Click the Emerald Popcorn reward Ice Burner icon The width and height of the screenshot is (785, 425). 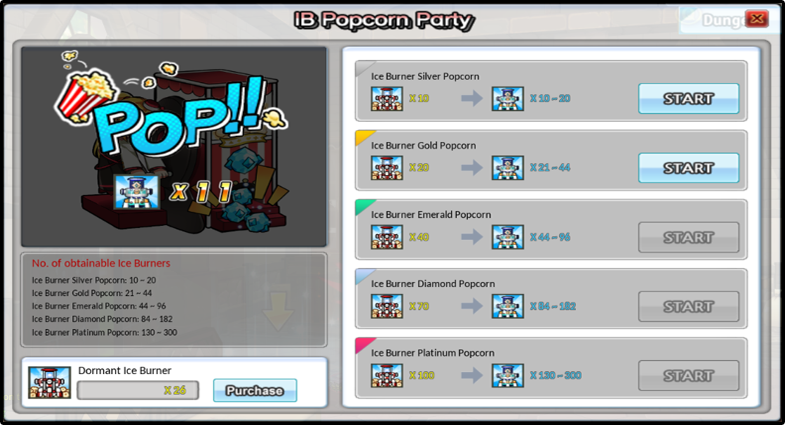coord(508,237)
